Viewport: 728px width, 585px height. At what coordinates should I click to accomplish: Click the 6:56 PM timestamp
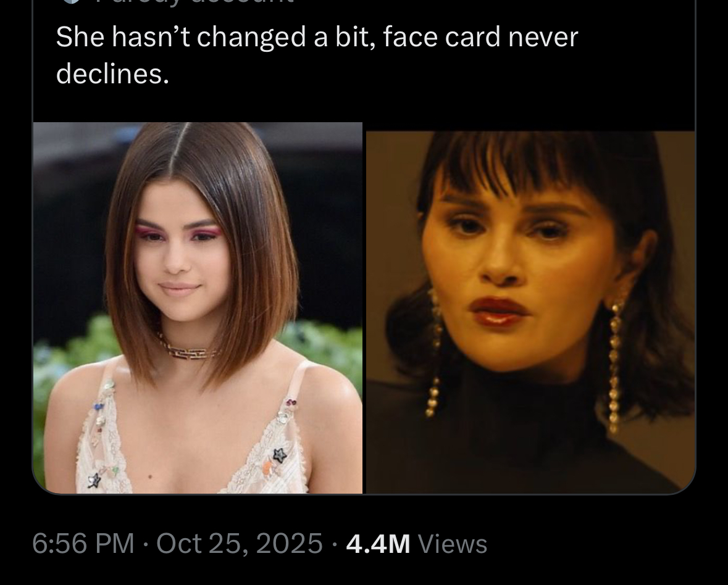(x=83, y=543)
